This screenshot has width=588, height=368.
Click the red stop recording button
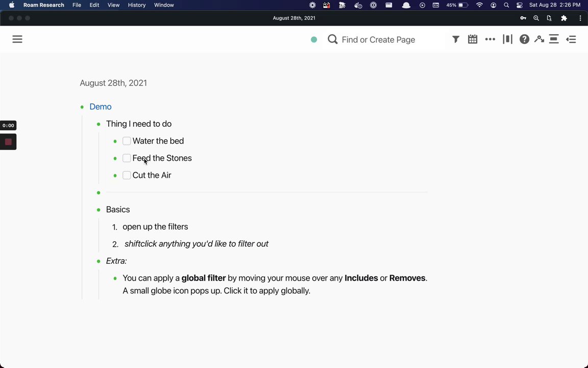[8, 142]
